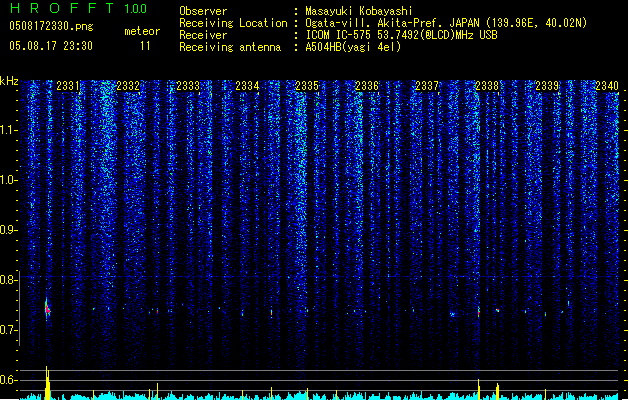Click the 1.0 kHz axis label
This screenshot has width=629, height=400.
[x=8, y=180]
